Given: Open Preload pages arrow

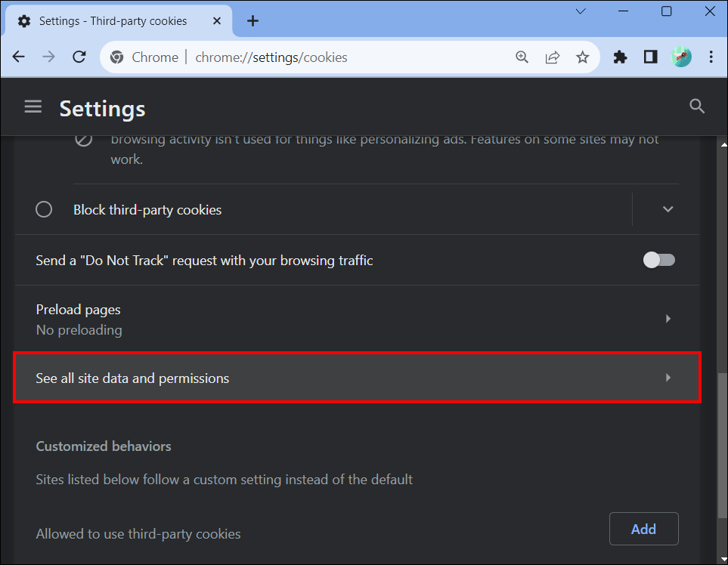Looking at the screenshot, I should tap(668, 319).
